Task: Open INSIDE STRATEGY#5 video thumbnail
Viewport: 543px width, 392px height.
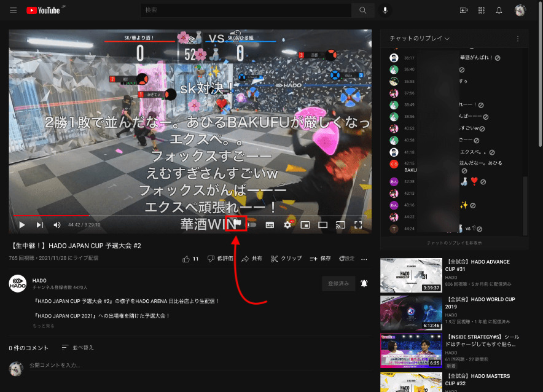Action: (x=411, y=350)
